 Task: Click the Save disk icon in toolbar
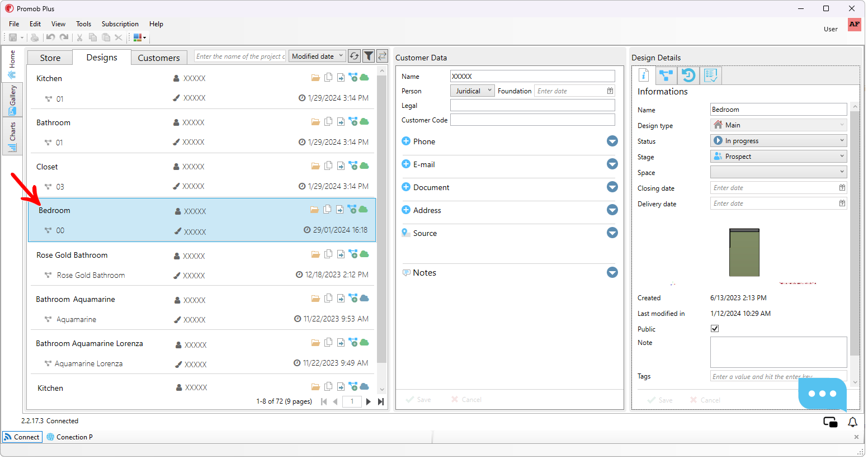(x=13, y=37)
